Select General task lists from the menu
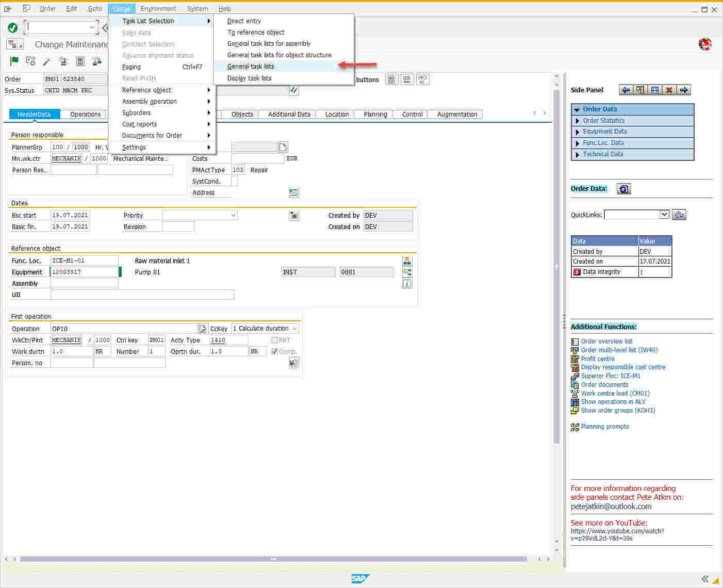 (251, 66)
